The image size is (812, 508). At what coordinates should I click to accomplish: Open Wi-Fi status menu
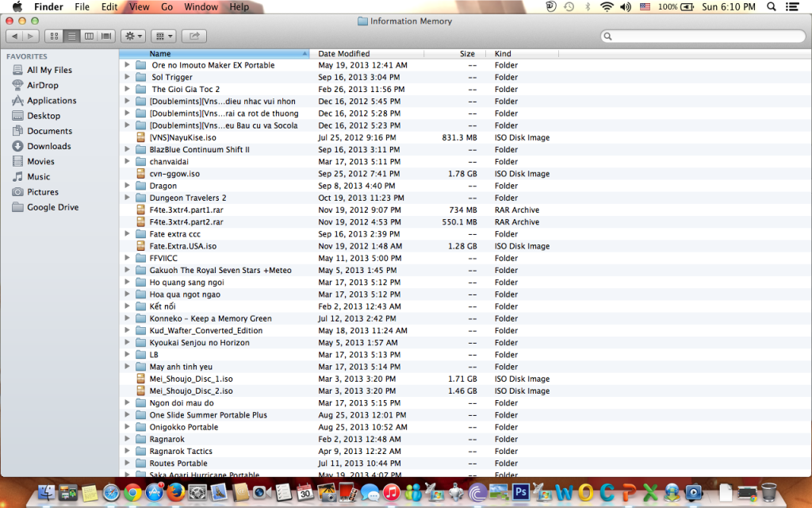(x=607, y=6)
